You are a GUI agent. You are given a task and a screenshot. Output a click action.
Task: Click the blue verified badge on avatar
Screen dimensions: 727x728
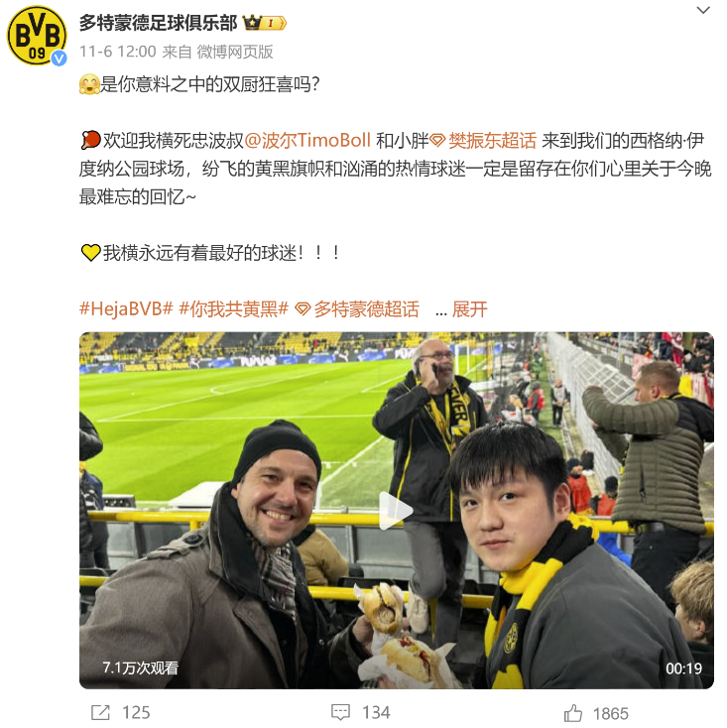pyautogui.click(x=59, y=59)
